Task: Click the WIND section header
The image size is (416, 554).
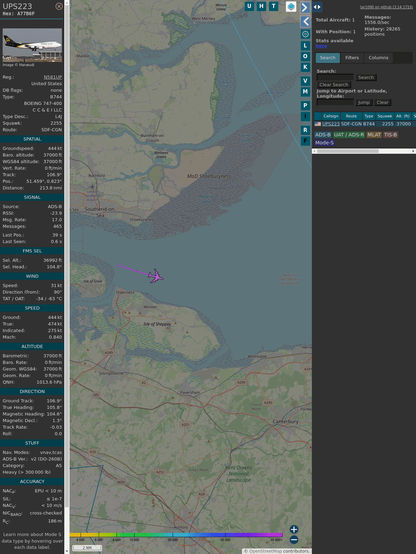Action: coord(32,276)
